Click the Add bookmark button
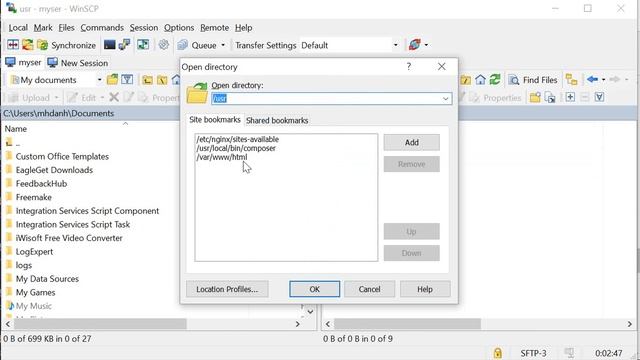Image resolution: width=640 pixels, height=360 pixels. tap(411, 142)
